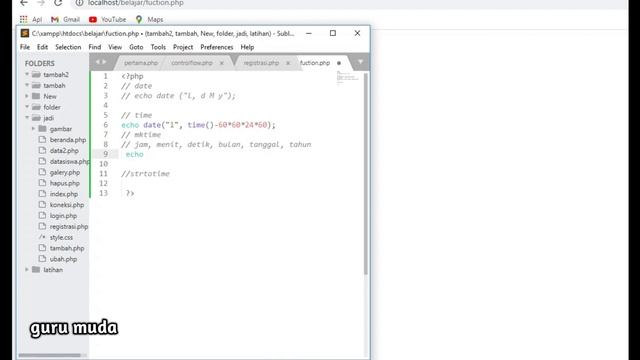Select the fuction.php tab
640x360 pixels.
tap(315, 63)
